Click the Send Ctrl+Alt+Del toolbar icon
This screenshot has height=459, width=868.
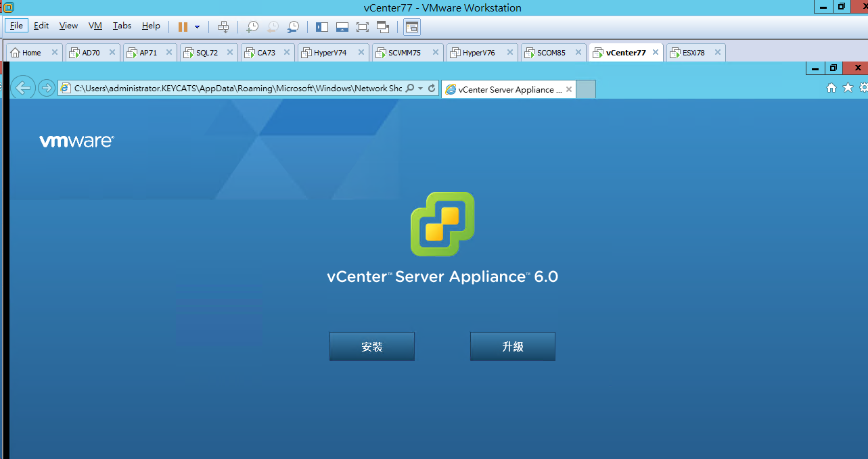[x=223, y=27]
